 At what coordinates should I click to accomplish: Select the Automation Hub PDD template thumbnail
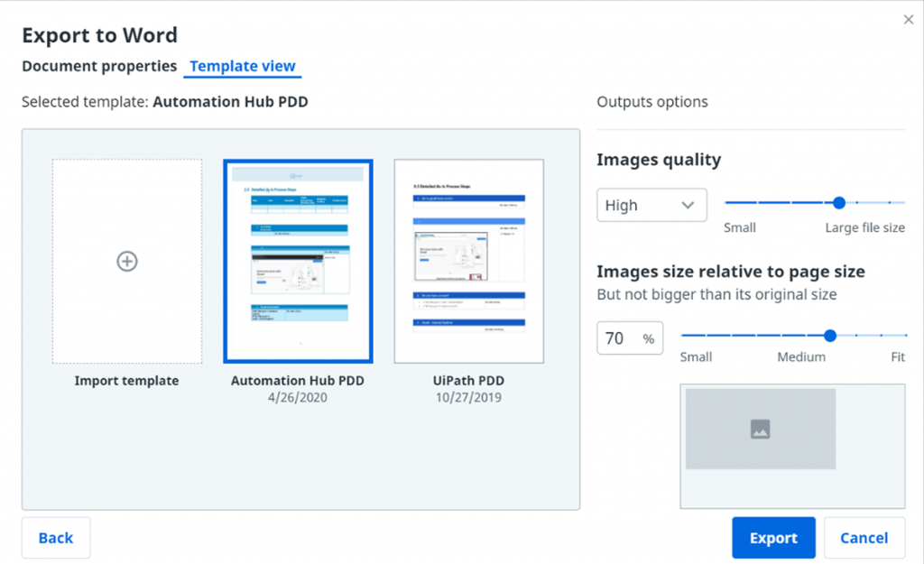(298, 261)
